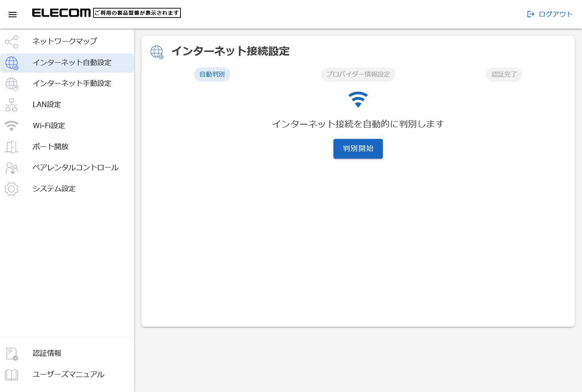Click the ログアウト link
The height and width of the screenshot is (392, 582).
coord(550,14)
